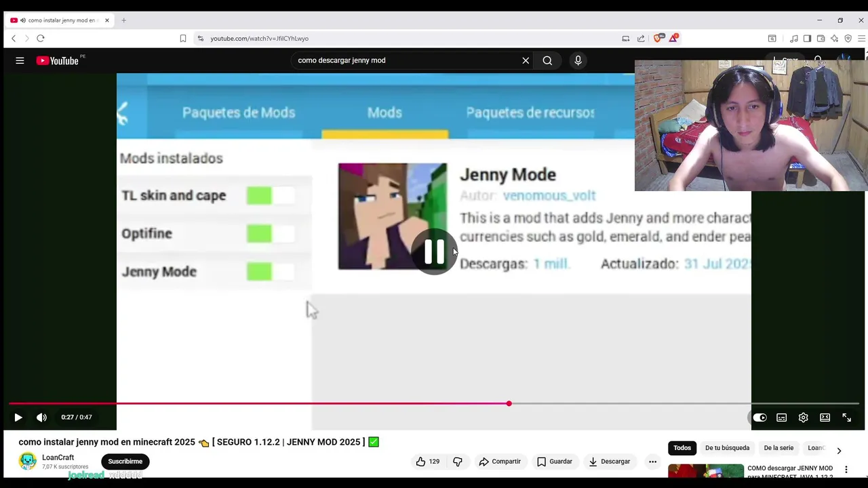Open more actions three-dot menu
This screenshot has height=488, width=868.
click(x=652, y=462)
